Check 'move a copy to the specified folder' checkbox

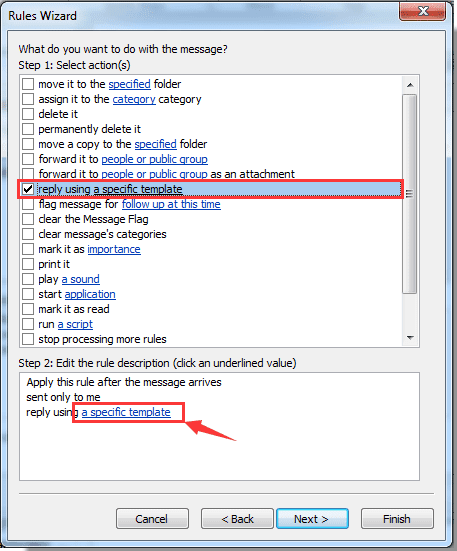point(28,144)
